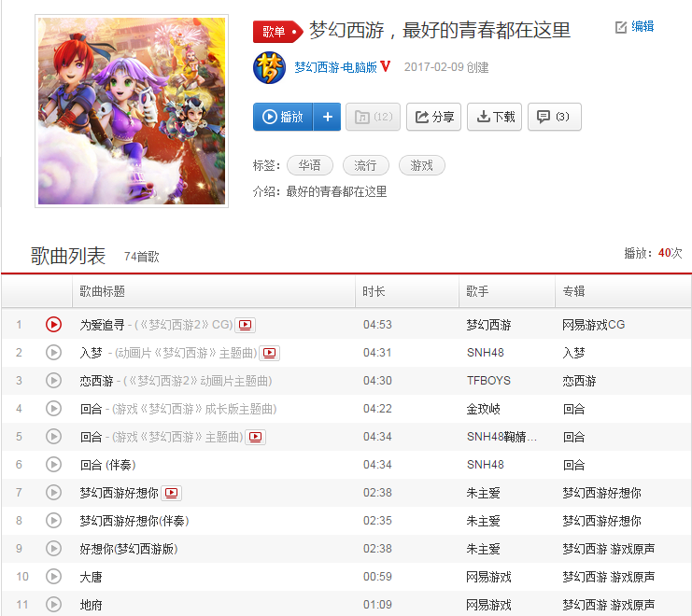
Task: Open album 梦幻西游 游戏原声 in row 9
Action: pyautogui.click(x=609, y=549)
